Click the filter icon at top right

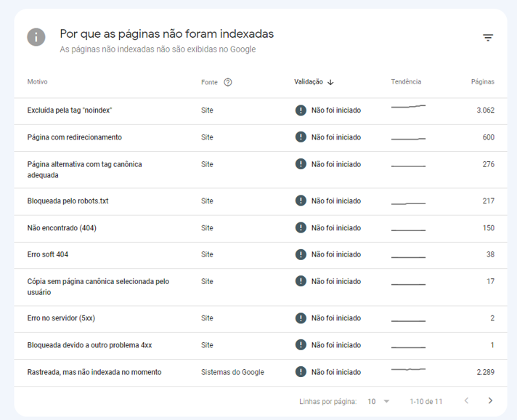(488, 38)
